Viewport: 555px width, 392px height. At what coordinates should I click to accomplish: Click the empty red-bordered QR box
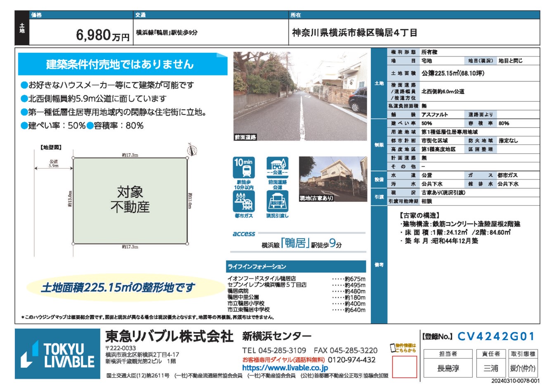tap(404, 367)
